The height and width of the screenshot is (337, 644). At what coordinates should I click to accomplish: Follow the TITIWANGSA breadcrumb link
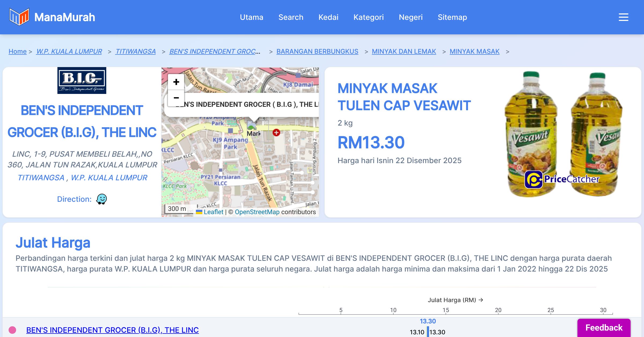click(x=136, y=51)
